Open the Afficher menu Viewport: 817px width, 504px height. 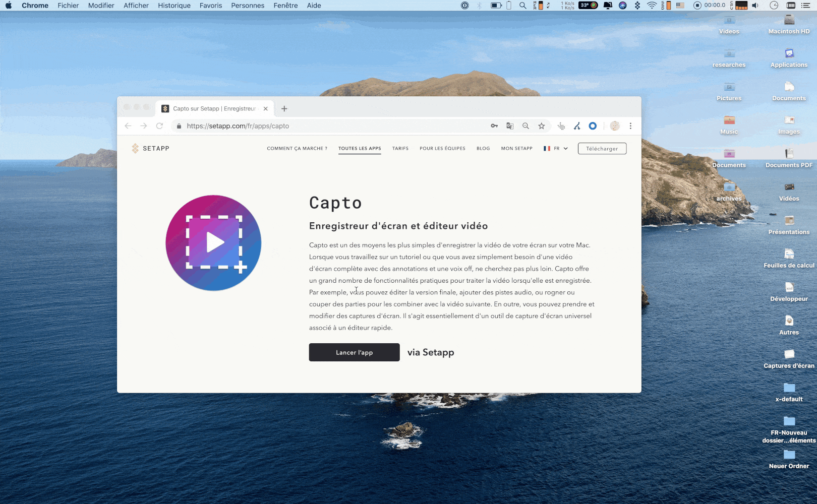pyautogui.click(x=136, y=6)
